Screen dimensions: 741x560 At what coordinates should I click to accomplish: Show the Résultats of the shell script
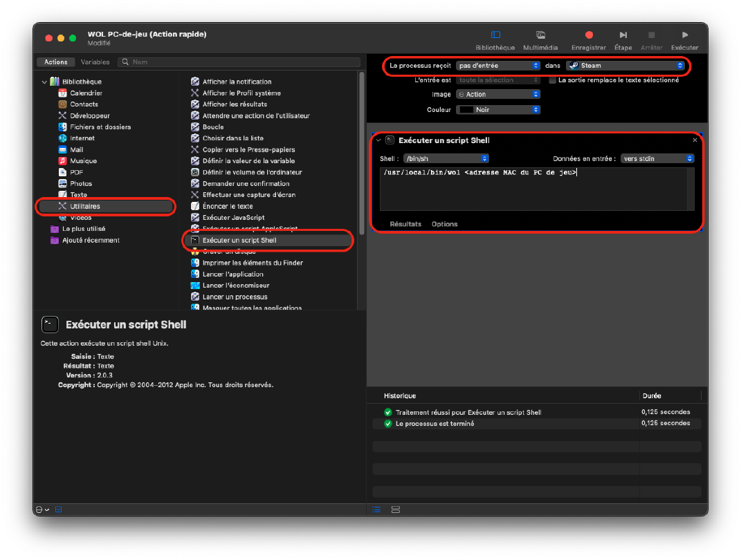tap(405, 223)
